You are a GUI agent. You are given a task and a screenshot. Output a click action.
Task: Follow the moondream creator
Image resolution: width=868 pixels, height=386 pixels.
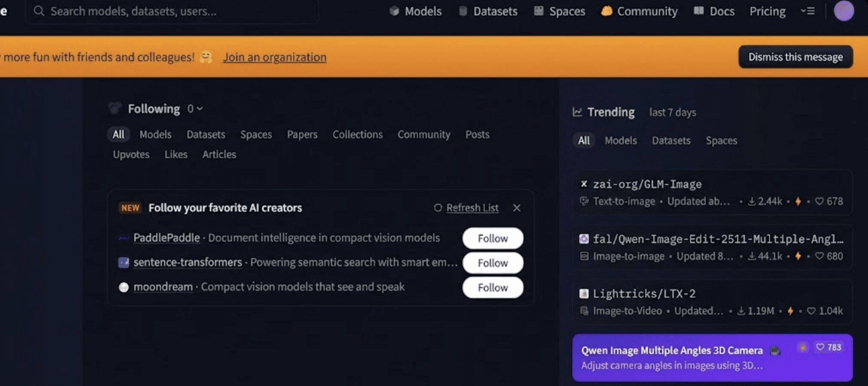(x=492, y=288)
